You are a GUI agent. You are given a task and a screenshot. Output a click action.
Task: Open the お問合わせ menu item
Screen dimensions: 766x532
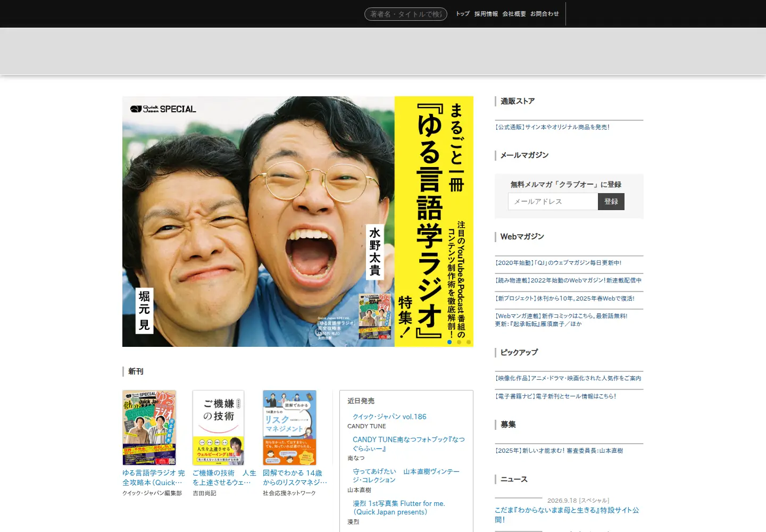coord(545,14)
